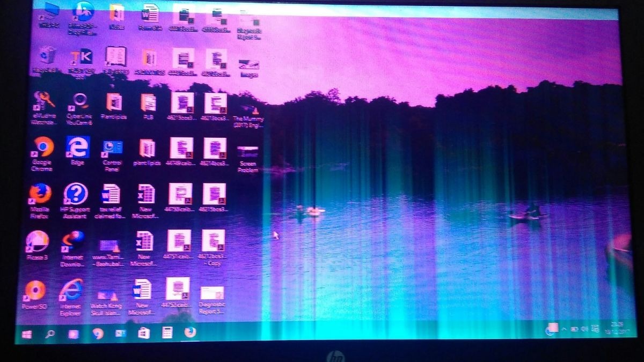Open the Calculator taskbar icon

click(x=167, y=333)
